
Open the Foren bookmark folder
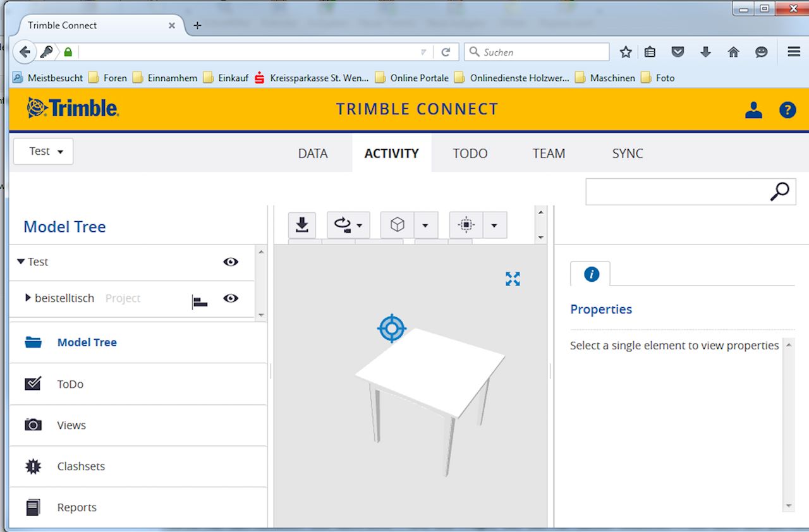[108, 78]
